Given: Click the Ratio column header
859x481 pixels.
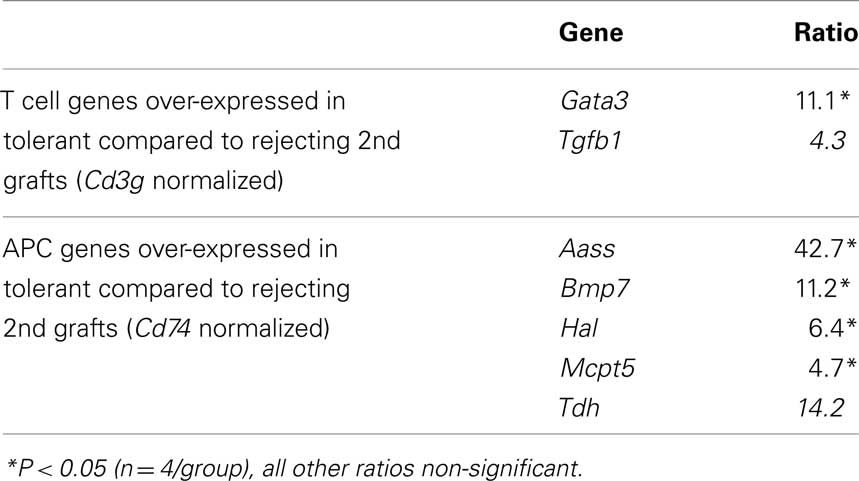Looking at the screenshot, I should coord(826,33).
